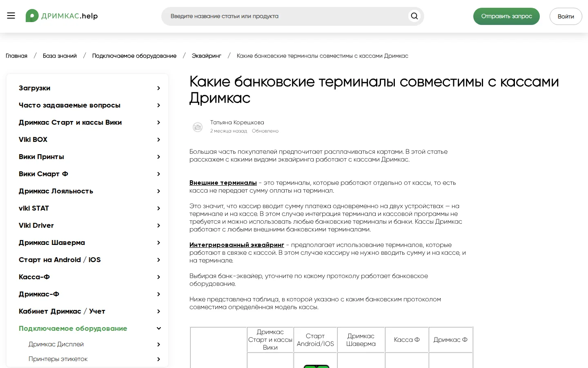Click table header Дримкас Старт и кассы Вики
This screenshot has height=368, width=588.
[270, 340]
